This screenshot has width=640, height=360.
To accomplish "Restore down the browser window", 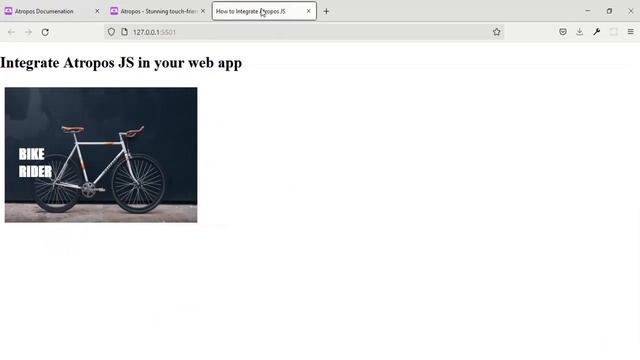I will pyautogui.click(x=609, y=11).
